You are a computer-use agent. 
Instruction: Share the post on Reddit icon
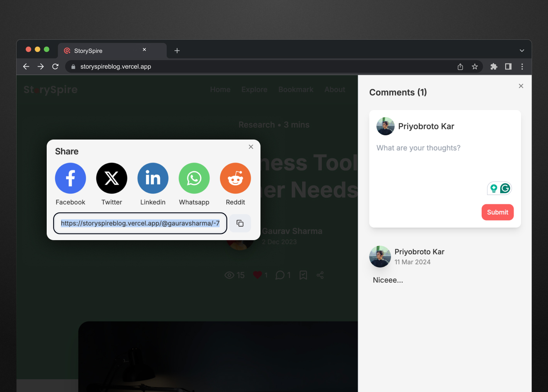(235, 178)
